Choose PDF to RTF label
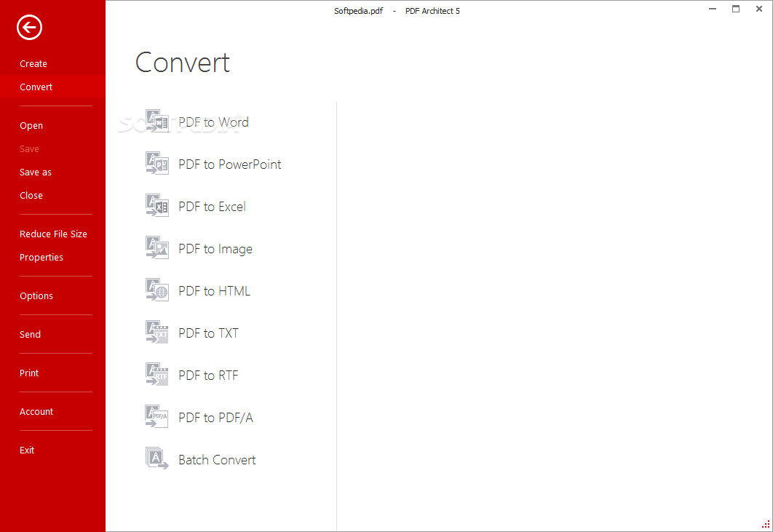 click(208, 376)
